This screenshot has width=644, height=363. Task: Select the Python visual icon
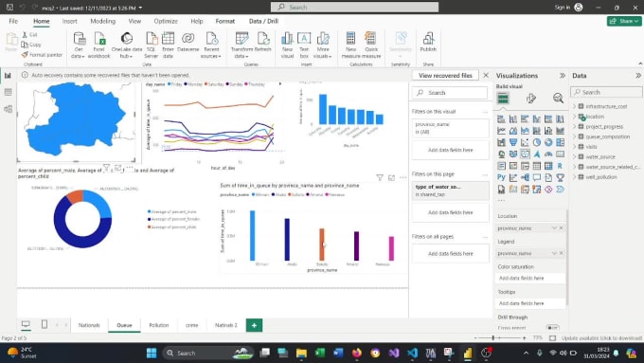click(501, 177)
